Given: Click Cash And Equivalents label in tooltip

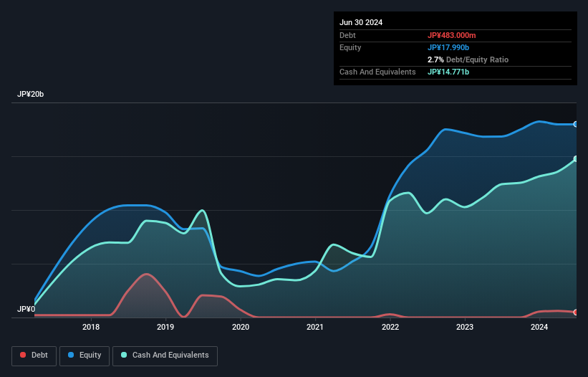Looking at the screenshot, I should tap(377, 72).
